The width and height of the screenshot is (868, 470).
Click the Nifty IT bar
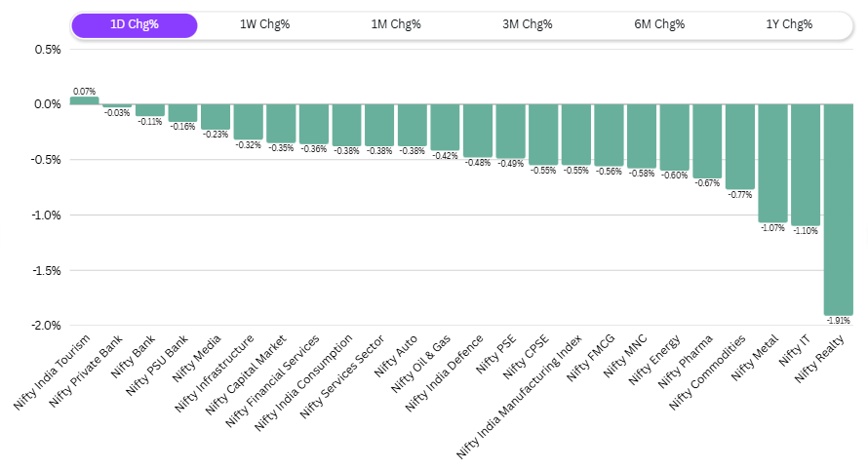pyautogui.click(x=806, y=164)
